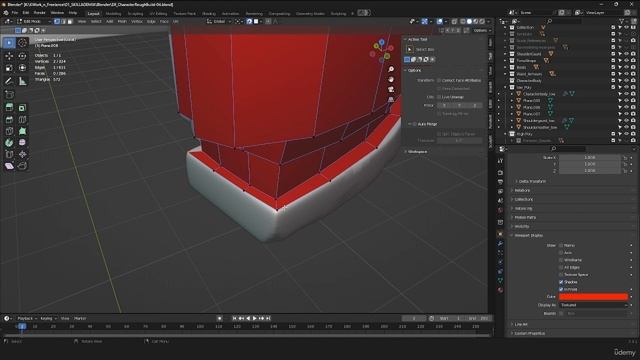Select the Annotate pencil tool

(x=9, y=82)
